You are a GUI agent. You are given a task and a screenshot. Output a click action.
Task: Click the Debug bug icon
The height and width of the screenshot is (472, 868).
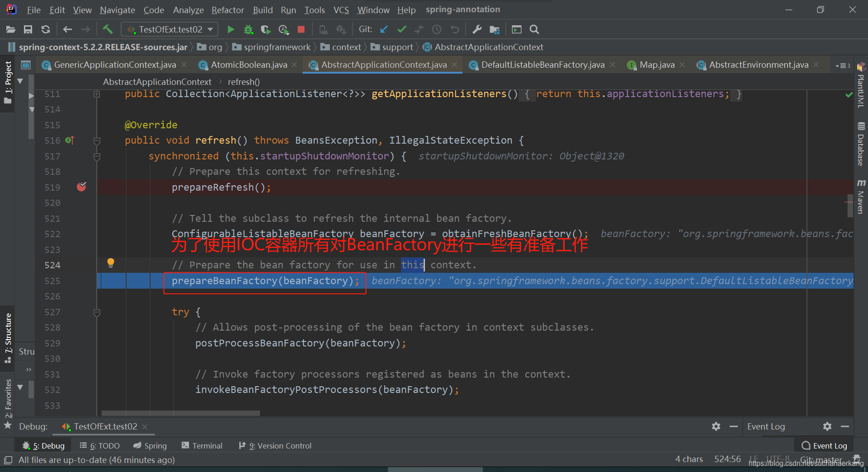[248, 29]
